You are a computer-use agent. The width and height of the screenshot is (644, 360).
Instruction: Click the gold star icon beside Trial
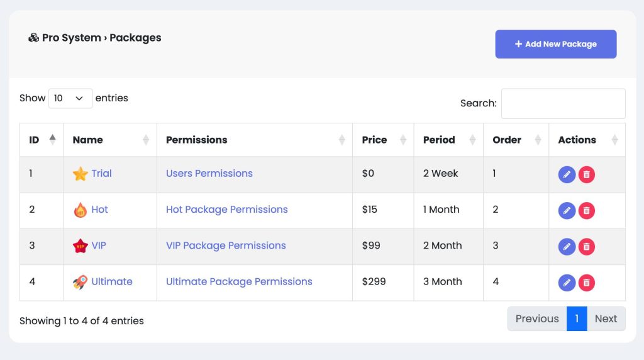(x=80, y=174)
